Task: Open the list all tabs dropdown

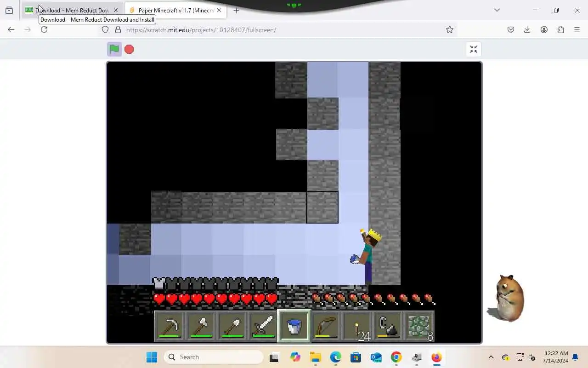Action: coord(497,10)
